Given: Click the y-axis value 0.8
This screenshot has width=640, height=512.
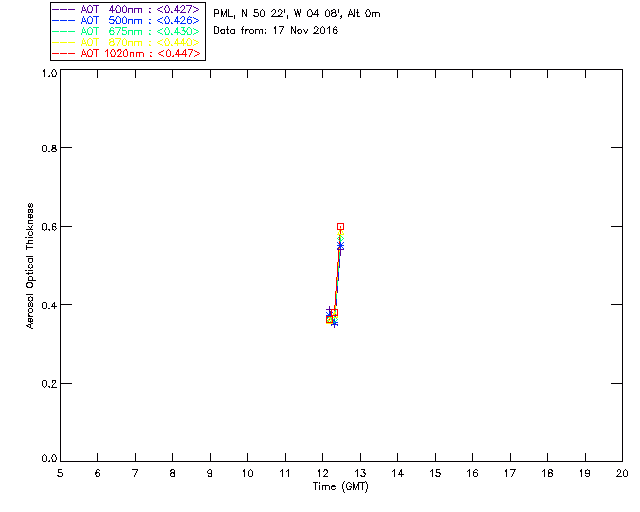Looking at the screenshot, I should [x=49, y=148].
